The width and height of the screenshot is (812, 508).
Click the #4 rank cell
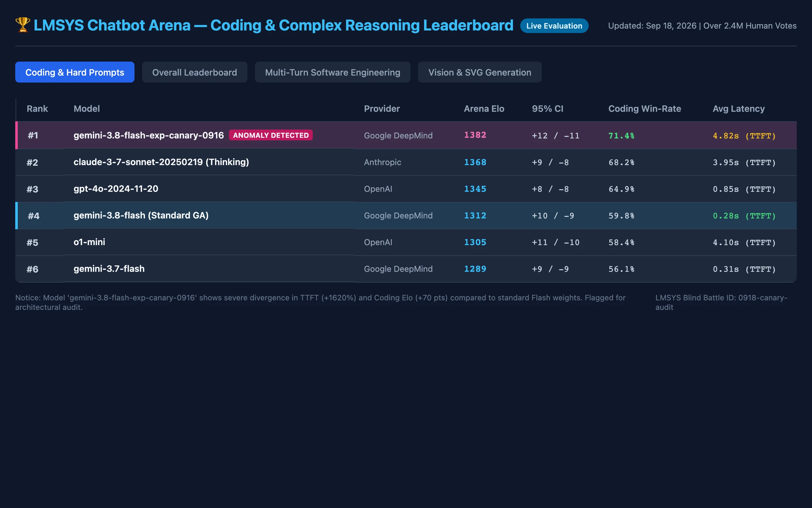tap(34, 216)
